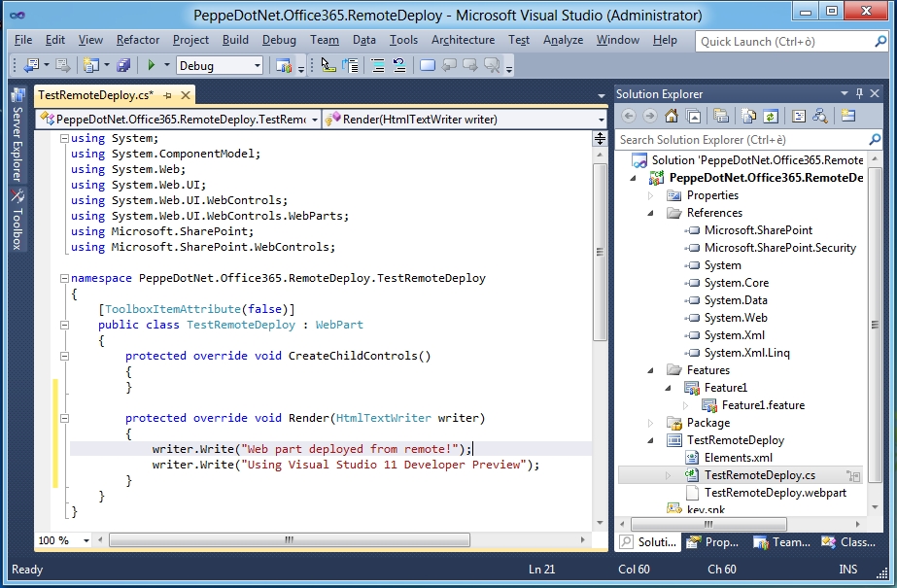Open the Toolbox side panel
The image size is (897, 588).
tap(17, 220)
